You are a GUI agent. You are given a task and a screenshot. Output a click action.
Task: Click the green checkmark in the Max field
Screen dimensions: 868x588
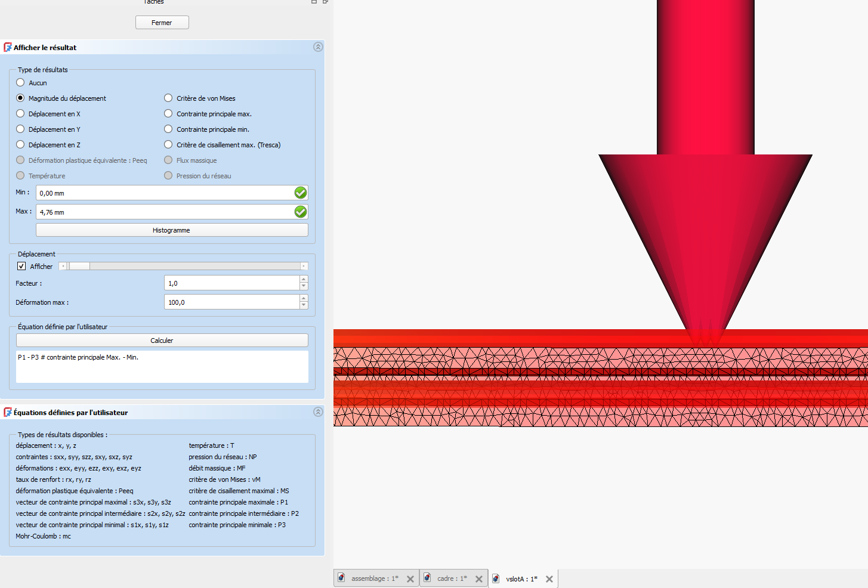tap(301, 212)
